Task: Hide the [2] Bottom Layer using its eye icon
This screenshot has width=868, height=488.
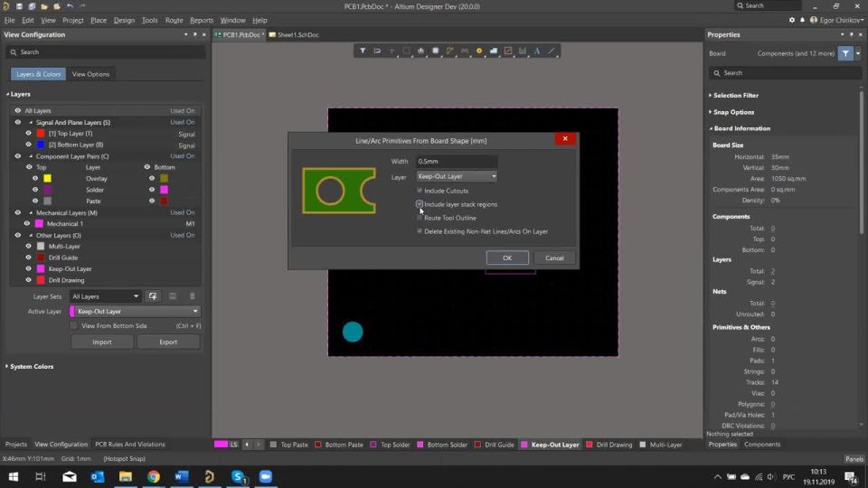Action: (x=29, y=145)
